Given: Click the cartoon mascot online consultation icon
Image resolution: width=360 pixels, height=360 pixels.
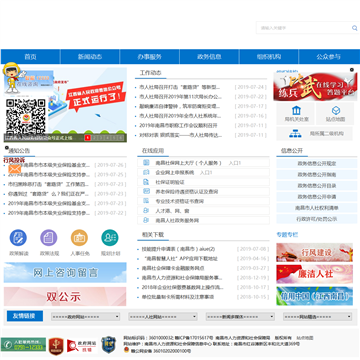Looking at the screenshot, I should (13, 78).
